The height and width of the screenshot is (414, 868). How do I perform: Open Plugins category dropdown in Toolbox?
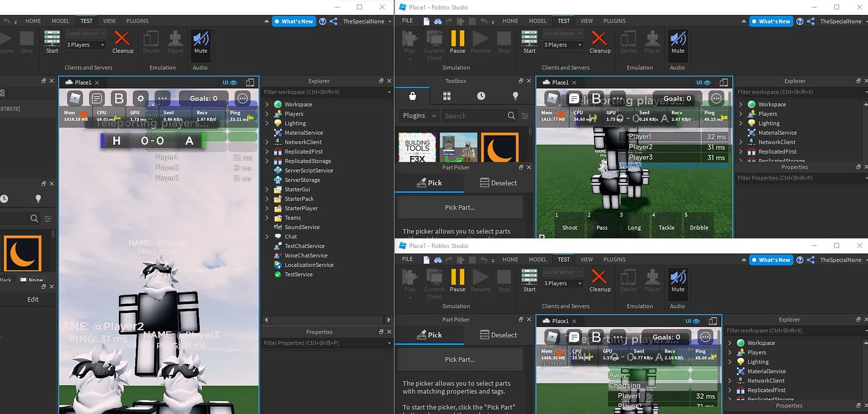click(419, 116)
